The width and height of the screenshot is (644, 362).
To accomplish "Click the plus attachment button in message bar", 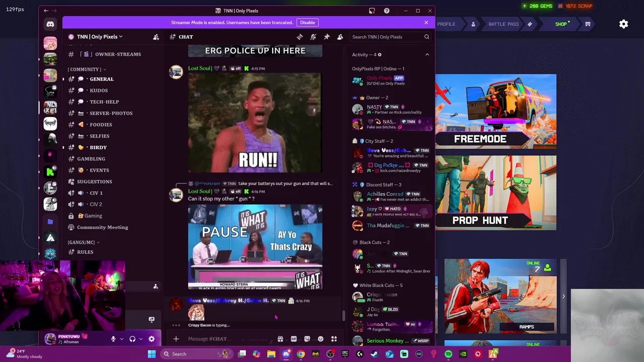I will pos(176,339).
